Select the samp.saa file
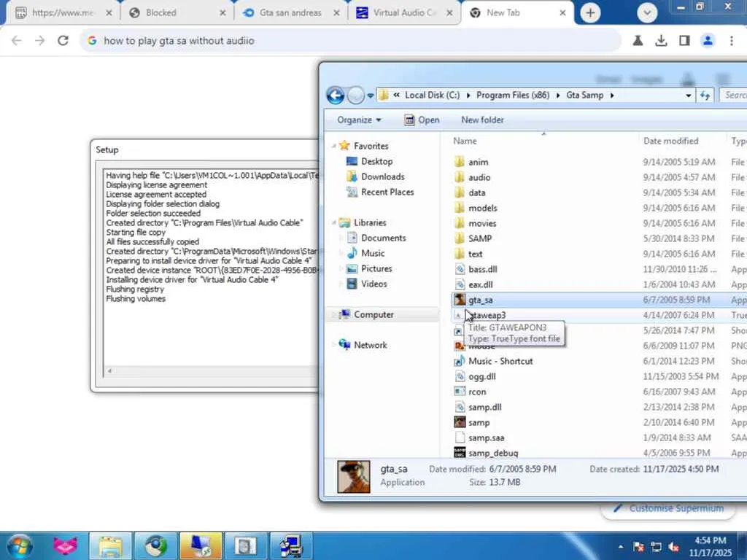This screenshot has height=560, width=747. [486, 437]
